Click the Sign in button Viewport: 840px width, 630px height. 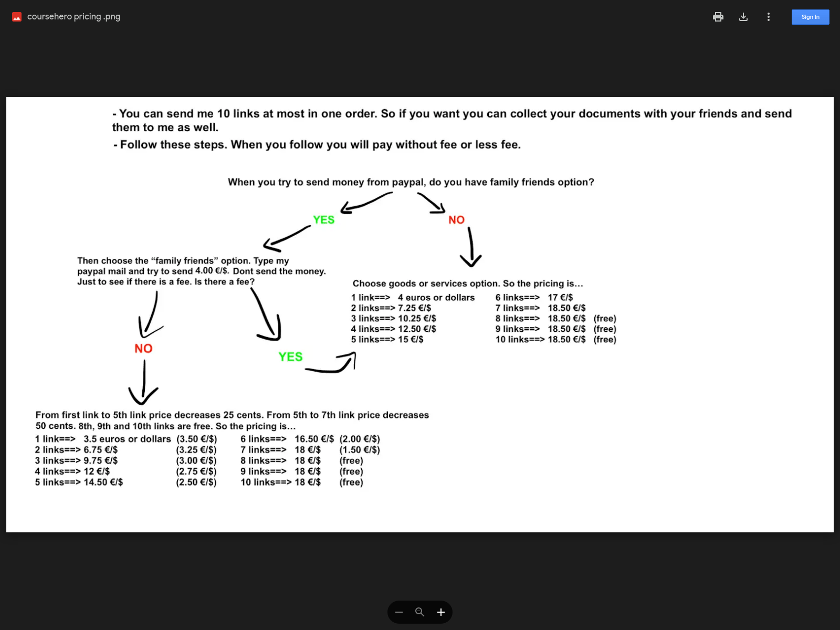[810, 17]
